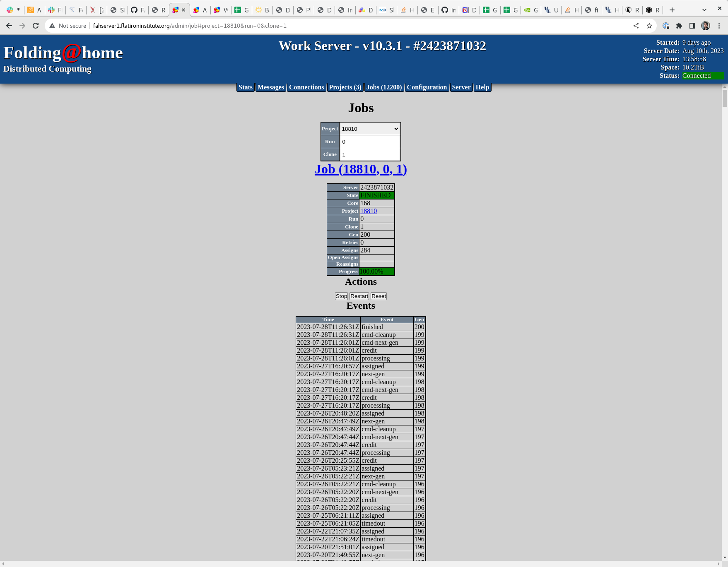Screen dimensions: 728x567
Task: Open a new browser tab
Action: tap(672, 10)
